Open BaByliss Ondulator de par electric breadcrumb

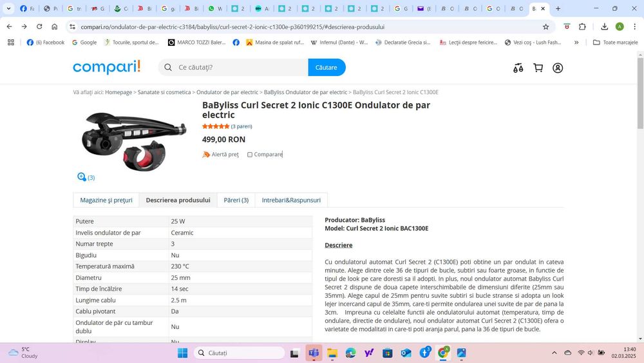(x=305, y=92)
